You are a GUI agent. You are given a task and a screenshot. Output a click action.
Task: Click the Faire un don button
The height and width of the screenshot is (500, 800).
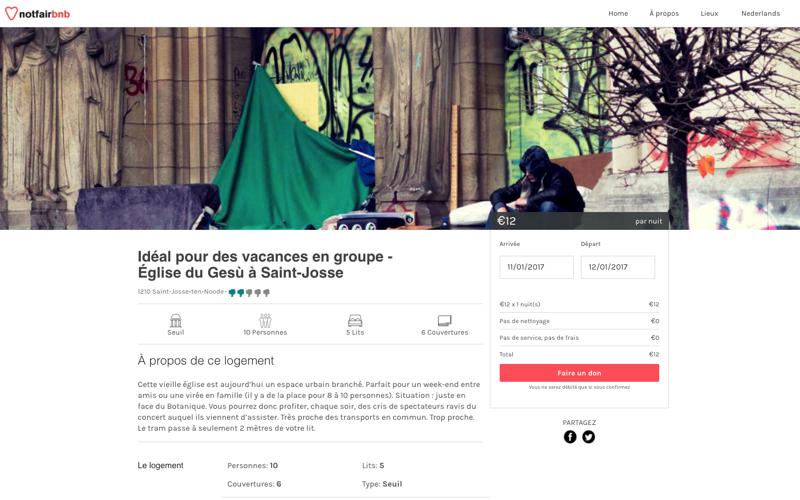579,373
